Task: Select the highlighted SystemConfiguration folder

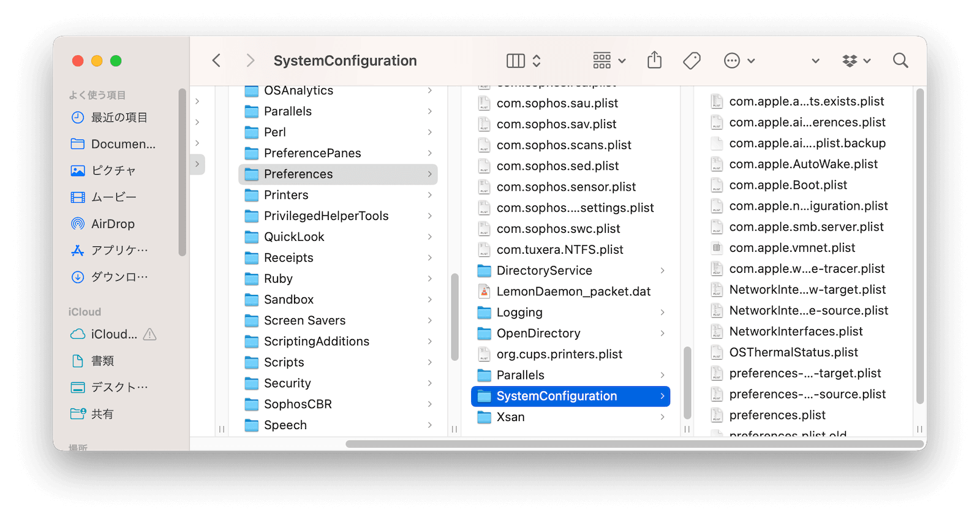Action: (571, 396)
